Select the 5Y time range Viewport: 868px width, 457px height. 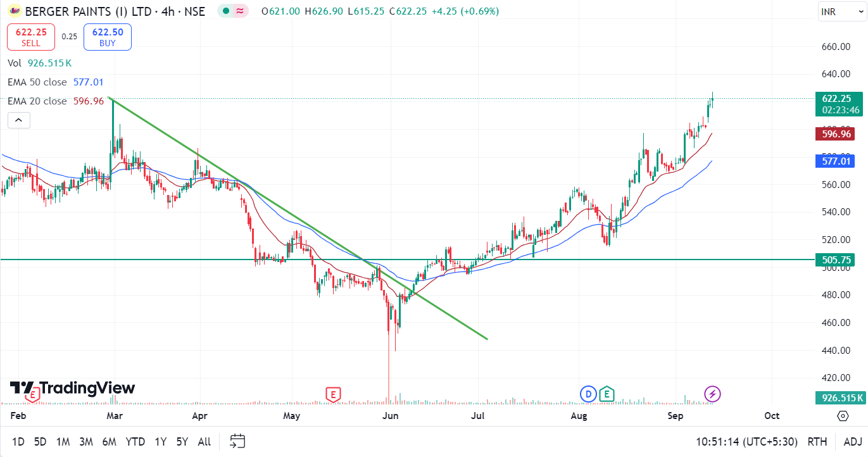[182, 442]
